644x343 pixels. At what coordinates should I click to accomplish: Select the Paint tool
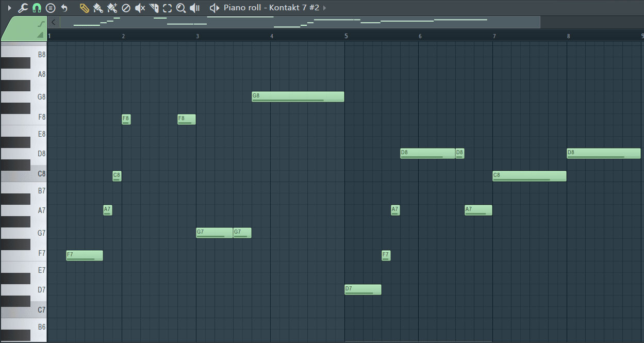(x=97, y=8)
